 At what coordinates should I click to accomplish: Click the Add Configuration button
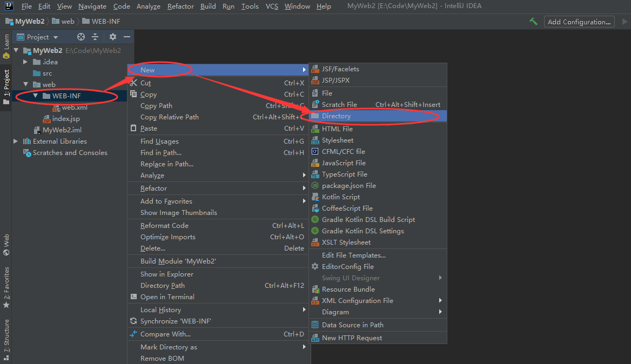(x=579, y=22)
